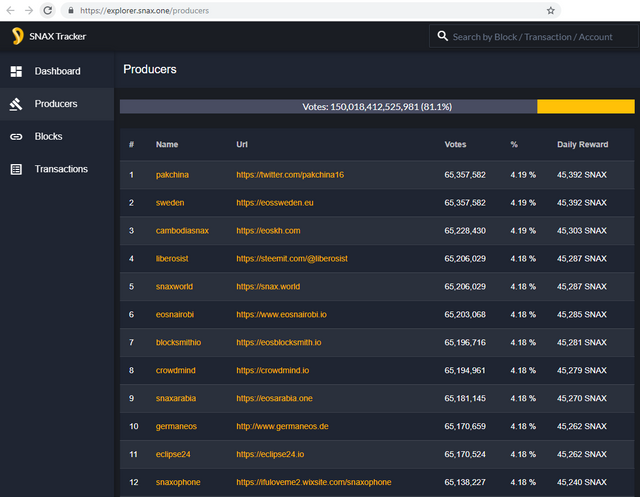
Task: Click daily reward 45,303 SNAX
Action: (582, 231)
